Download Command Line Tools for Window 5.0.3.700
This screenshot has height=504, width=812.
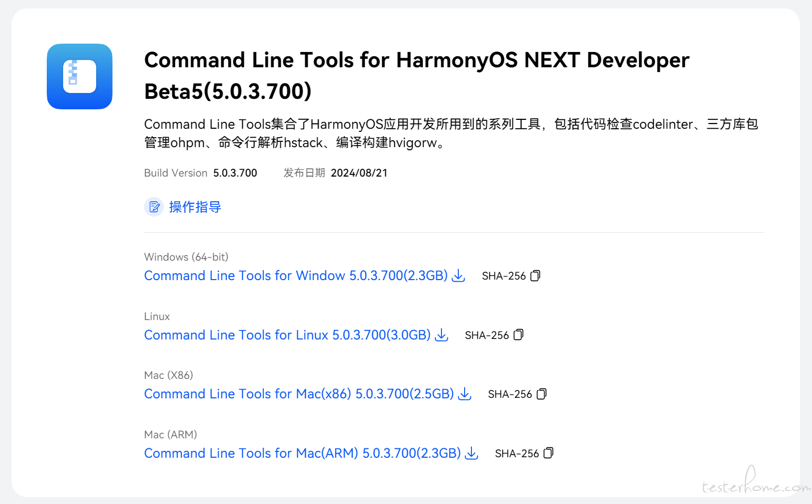(296, 276)
